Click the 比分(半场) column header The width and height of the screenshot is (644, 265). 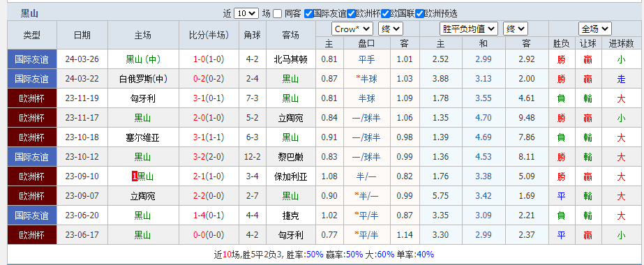[209, 36]
